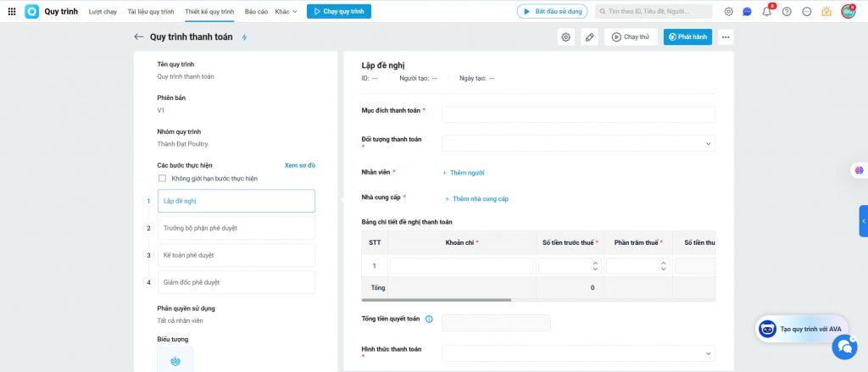Expand the Hình thức thanh toán dropdown
Viewport: 868px width, 372px height.
[x=578, y=353]
